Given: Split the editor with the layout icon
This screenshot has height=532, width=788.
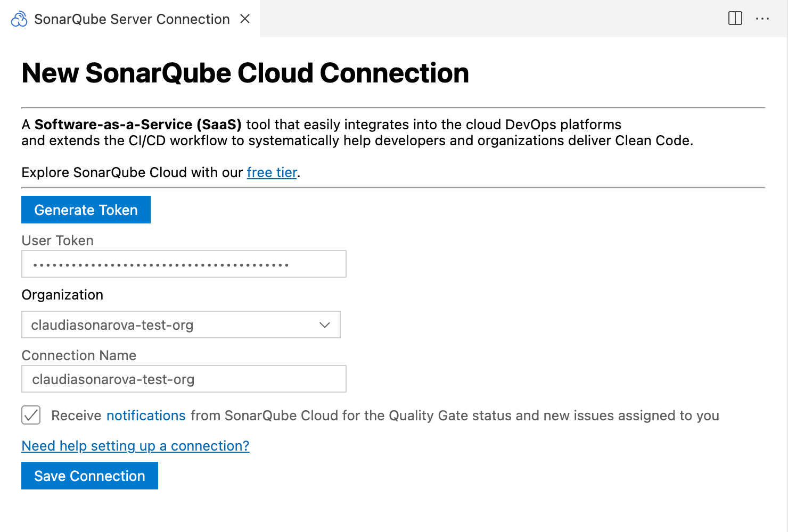Looking at the screenshot, I should [735, 19].
